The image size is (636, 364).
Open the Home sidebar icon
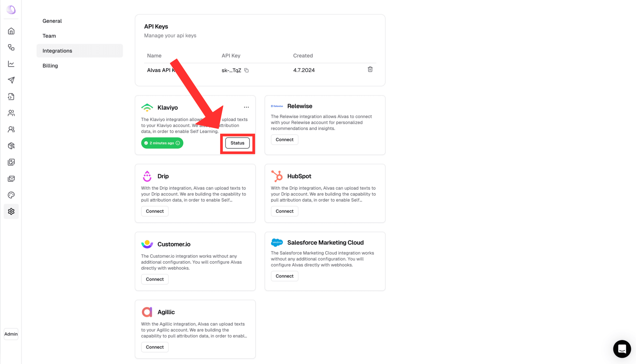(x=11, y=31)
